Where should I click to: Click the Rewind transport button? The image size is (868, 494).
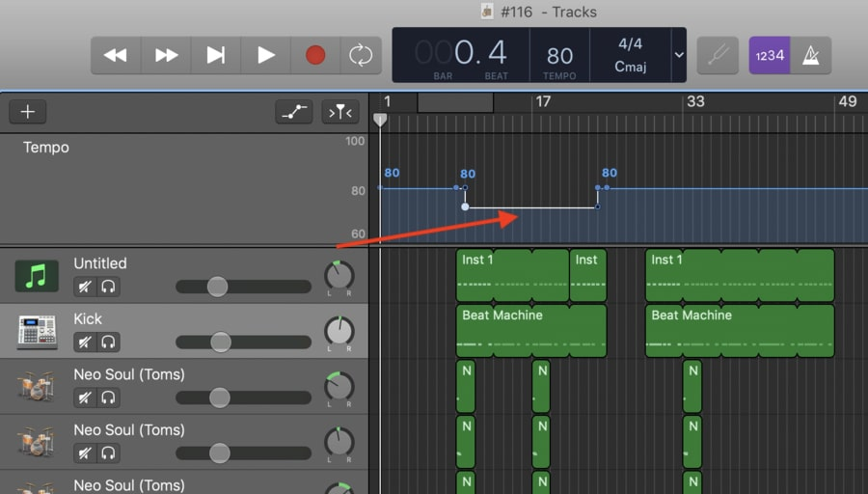click(116, 55)
